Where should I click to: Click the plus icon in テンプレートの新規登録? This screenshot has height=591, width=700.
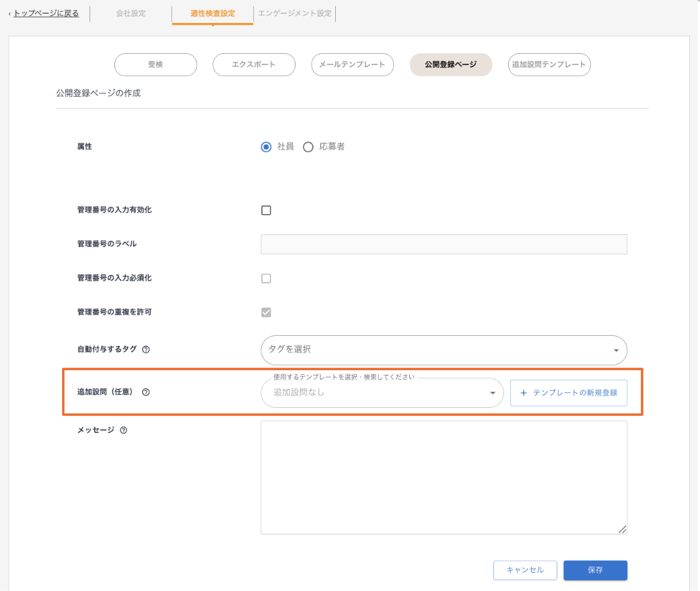click(x=524, y=393)
